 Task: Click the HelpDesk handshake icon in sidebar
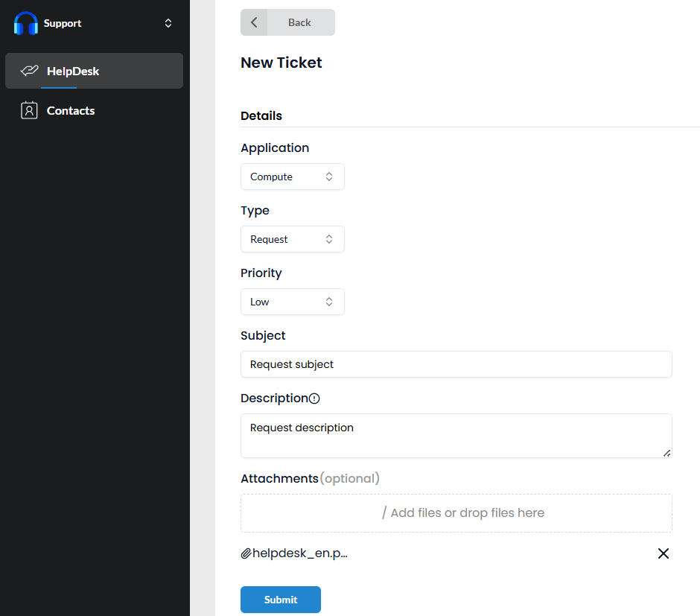coord(29,72)
